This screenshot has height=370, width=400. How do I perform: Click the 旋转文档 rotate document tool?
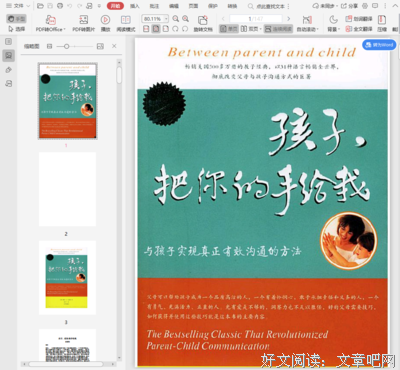(203, 24)
